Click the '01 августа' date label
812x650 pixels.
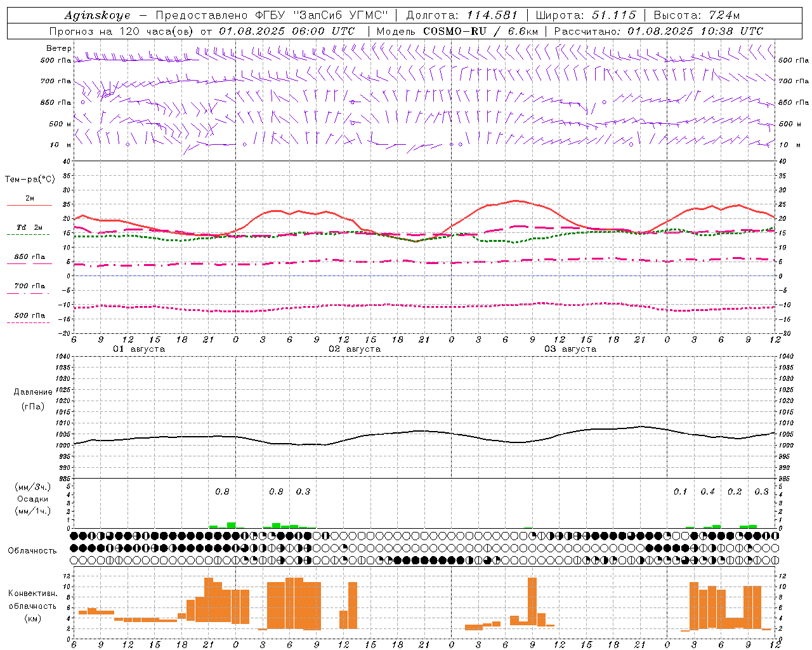tap(139, 349)
